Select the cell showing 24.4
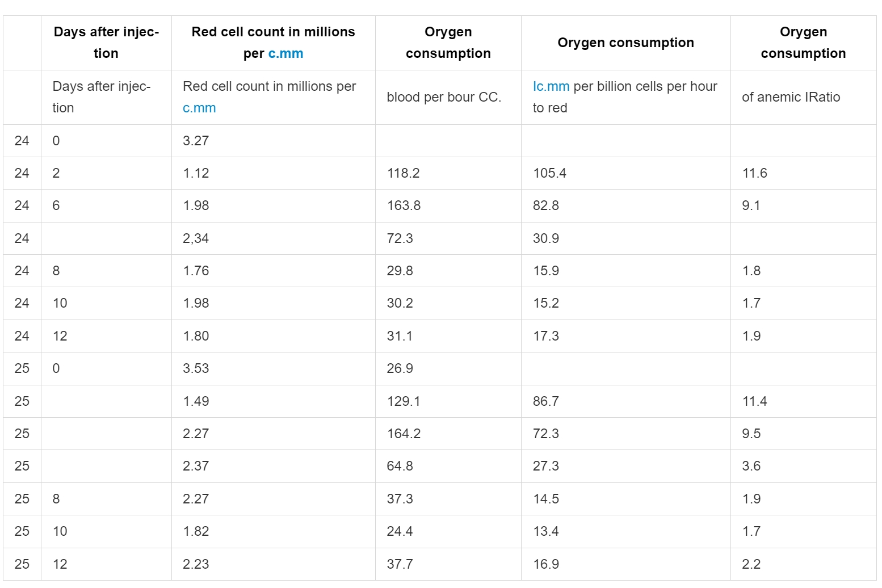Screen dimensions: 882x588 tap(448, 531)
